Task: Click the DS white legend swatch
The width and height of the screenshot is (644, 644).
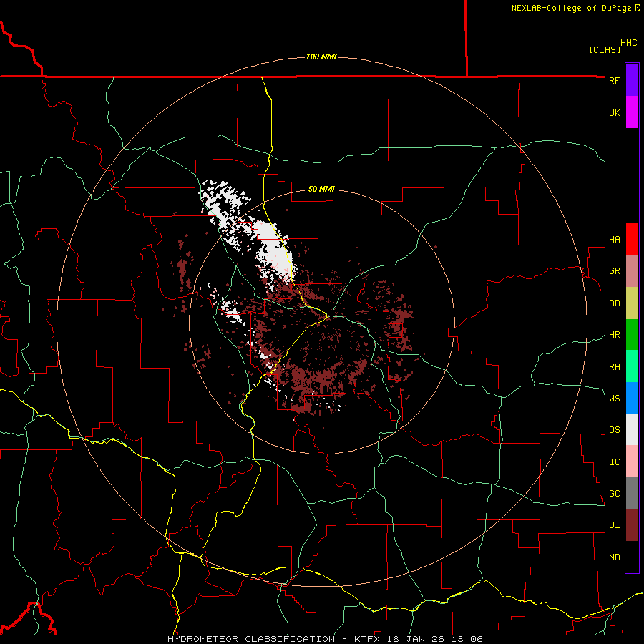Action: point(632,429)
